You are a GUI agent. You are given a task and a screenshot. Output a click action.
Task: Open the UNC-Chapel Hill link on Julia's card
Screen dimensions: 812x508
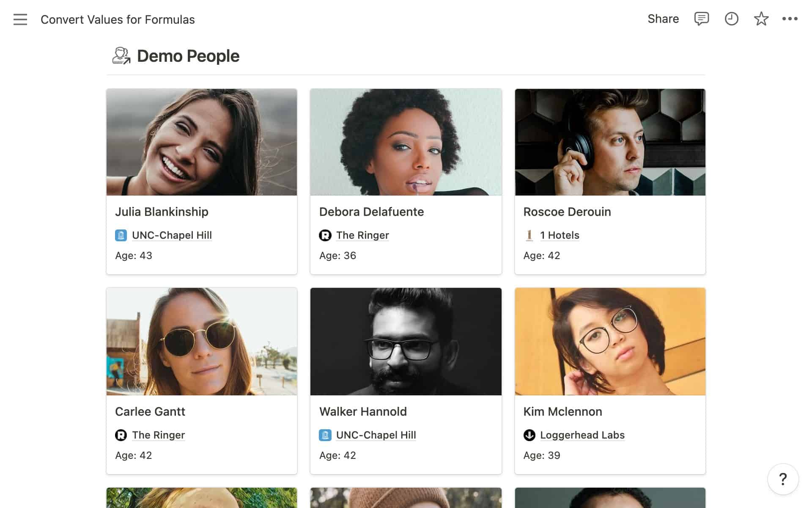click(172, 235)
